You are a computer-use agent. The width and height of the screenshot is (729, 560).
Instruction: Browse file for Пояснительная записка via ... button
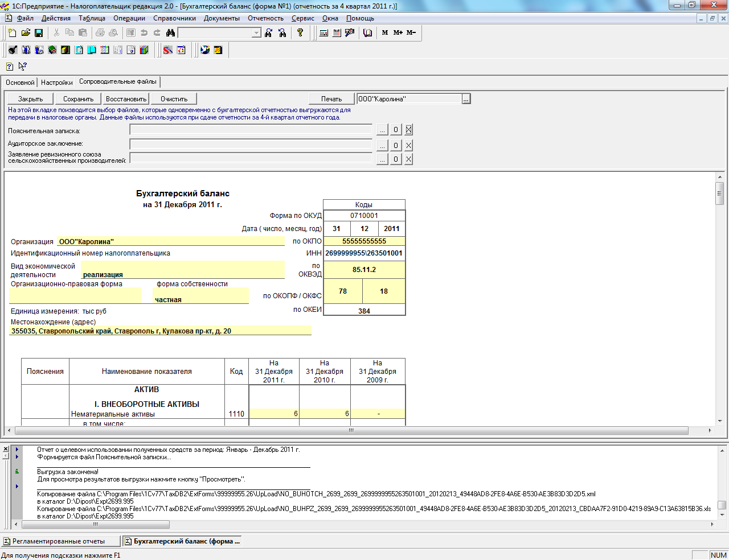coord(382,130)
